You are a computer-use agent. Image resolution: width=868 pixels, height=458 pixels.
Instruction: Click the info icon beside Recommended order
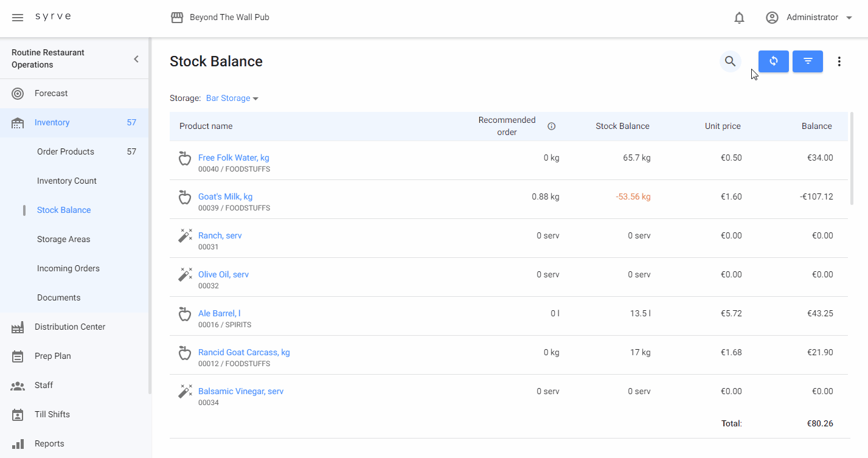tap(551, 127)
